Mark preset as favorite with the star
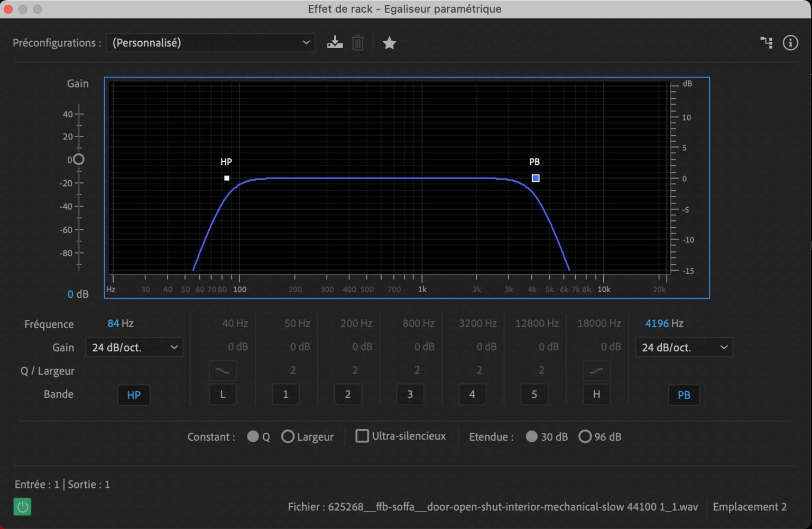This screenshot has height=529, width=812. pyautogui.click(x=390, y=43)
